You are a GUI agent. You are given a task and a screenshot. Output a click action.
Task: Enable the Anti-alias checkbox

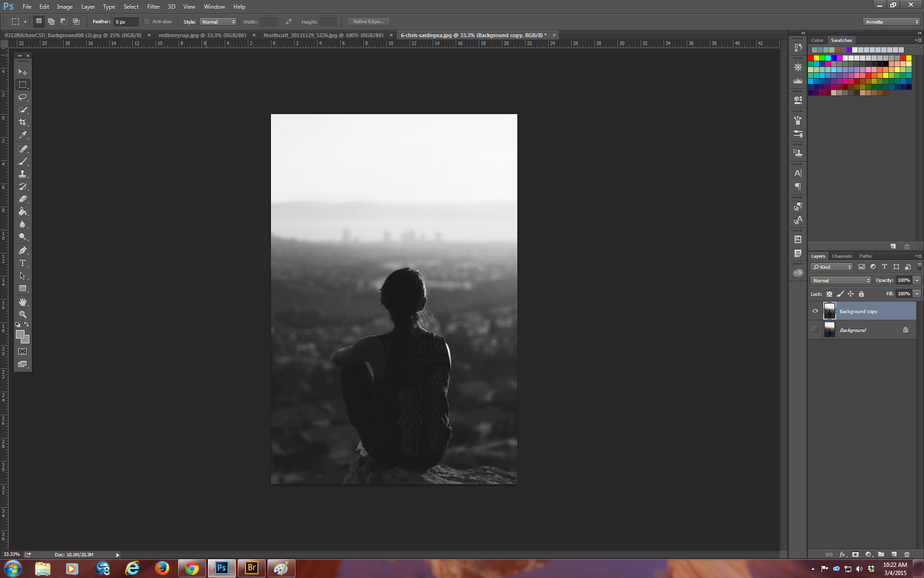147,22
